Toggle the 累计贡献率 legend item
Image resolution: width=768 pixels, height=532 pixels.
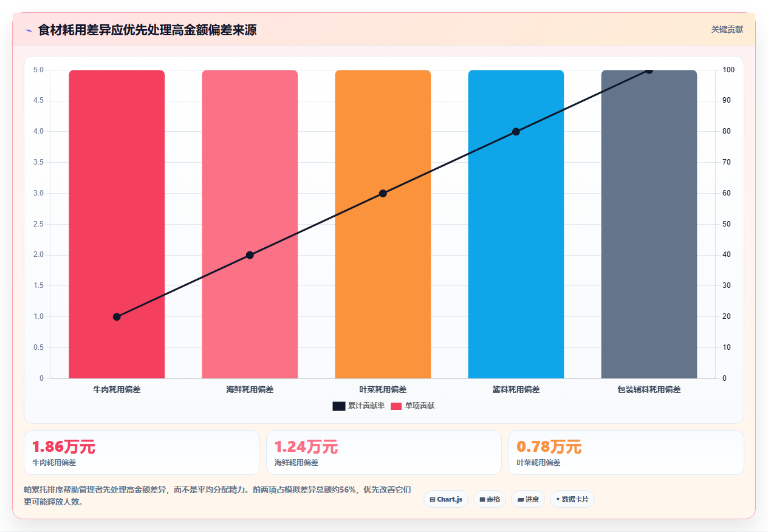pyautogui.click(x=358, y=406)
